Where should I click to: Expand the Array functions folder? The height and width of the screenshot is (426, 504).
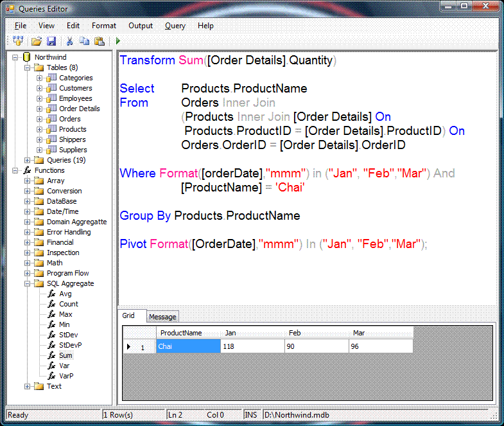(x=28, y=181)
